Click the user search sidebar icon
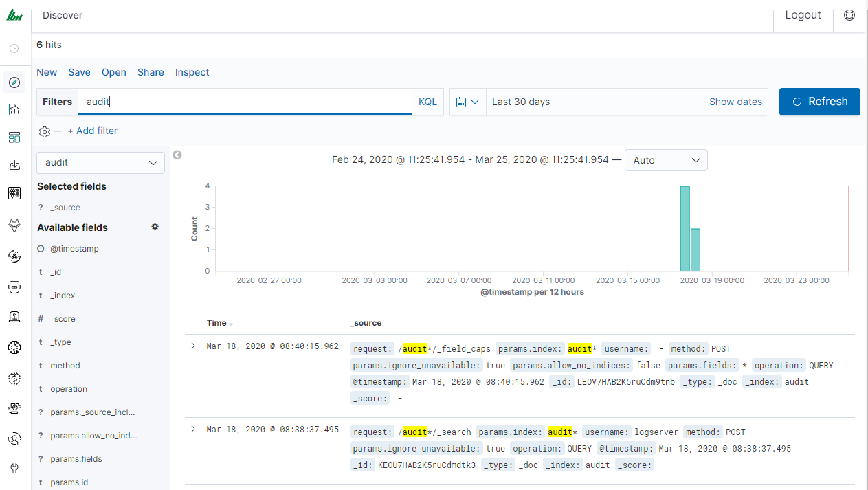868x490 pixels. pos(14,438)
